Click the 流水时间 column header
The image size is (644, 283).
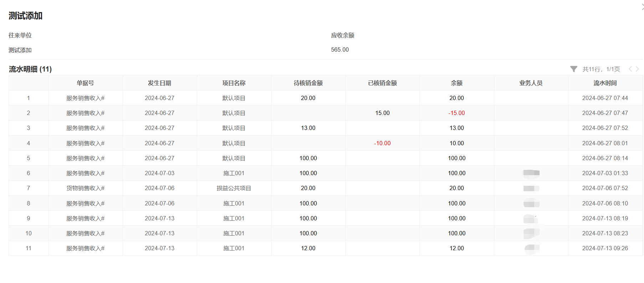pyautogui.click(x=605, y=83)
